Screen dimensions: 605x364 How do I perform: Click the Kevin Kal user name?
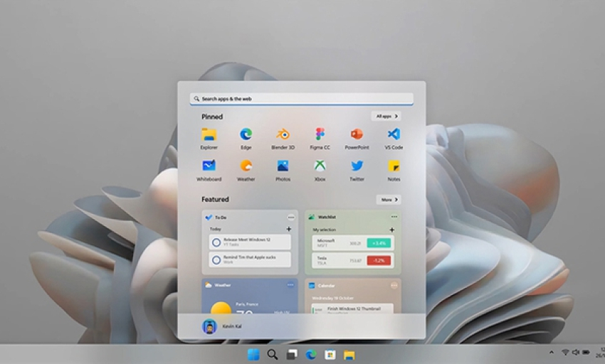[232, 326]
